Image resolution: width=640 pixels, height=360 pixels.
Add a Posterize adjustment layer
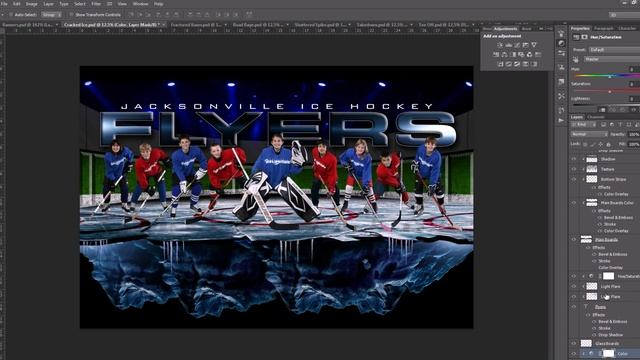pyautogui.click(x=509, y=64)
